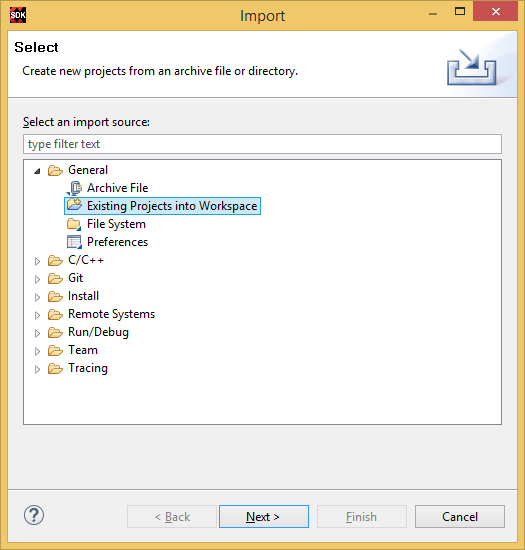
Task: Click the Team folder icon
Action: click(55, 350)
